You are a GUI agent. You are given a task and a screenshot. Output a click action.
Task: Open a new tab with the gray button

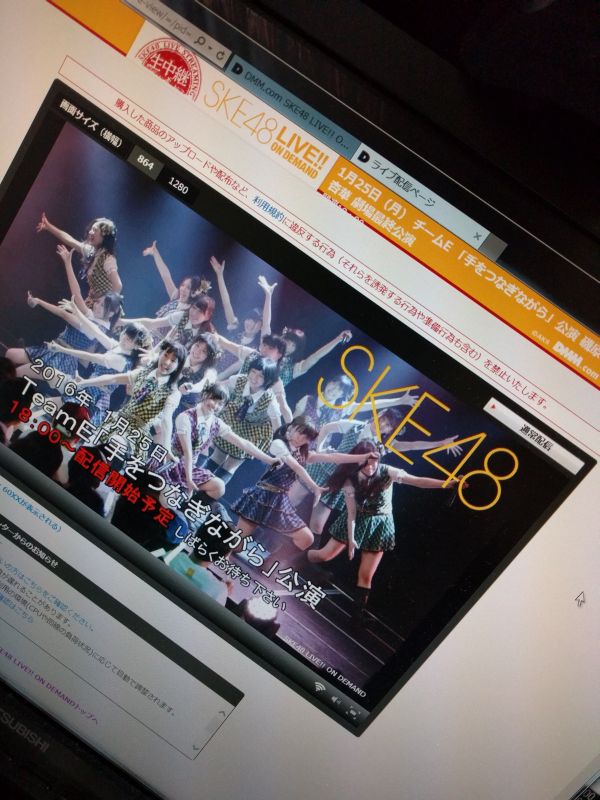[x=495, y=248]
